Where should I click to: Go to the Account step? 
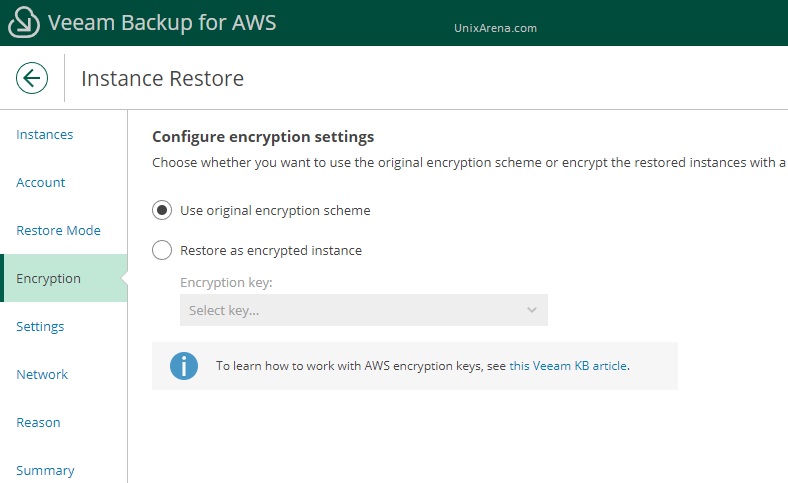point(41,182)
